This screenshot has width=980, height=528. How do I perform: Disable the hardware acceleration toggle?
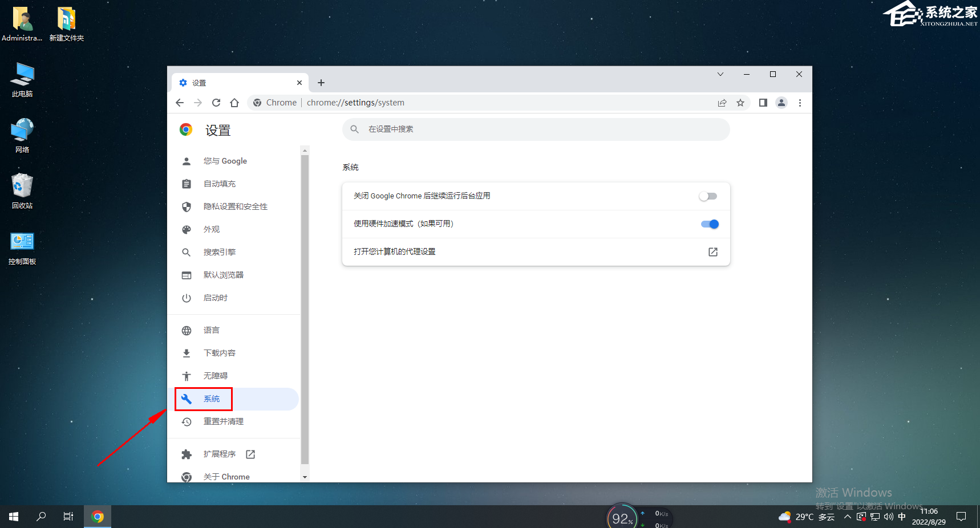click(710, 224)
